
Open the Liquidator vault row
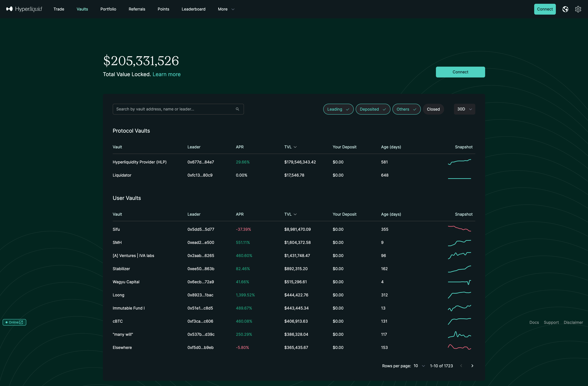(294, 175)
